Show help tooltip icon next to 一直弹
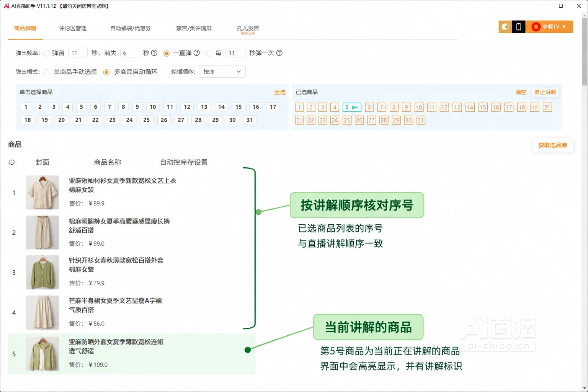The width and height of the screenshot is (588, 392). point(197,53)
